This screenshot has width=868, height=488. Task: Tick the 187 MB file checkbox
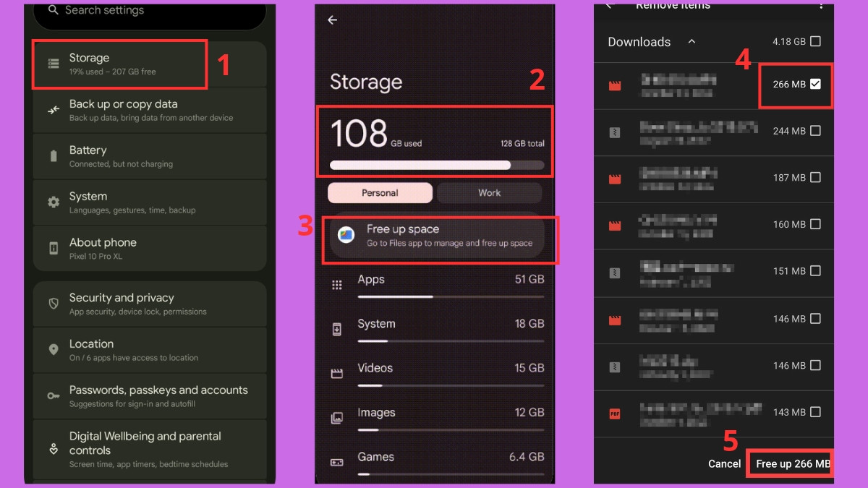coord(815,177)
